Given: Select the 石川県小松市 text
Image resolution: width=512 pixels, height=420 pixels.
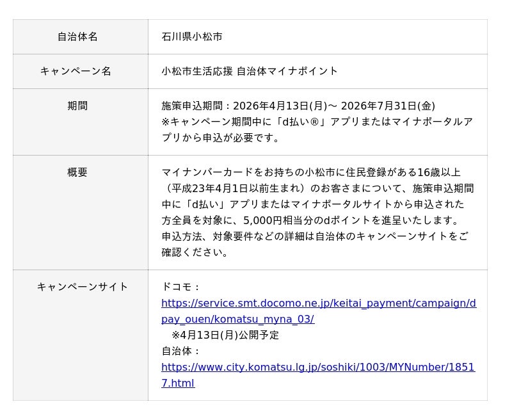Looking at the screenshot, I should tap(192, 36).
